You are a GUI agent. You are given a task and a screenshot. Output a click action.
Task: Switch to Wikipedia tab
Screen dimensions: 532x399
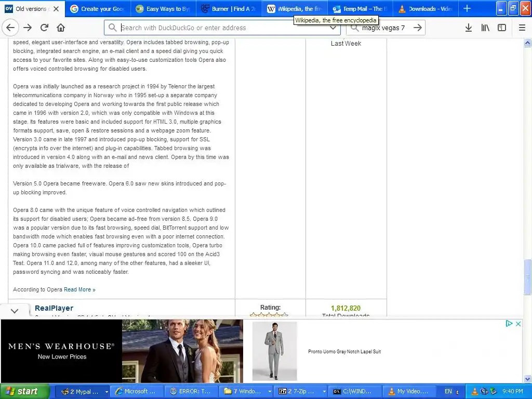pyautogui.click(x=295, y=9)
